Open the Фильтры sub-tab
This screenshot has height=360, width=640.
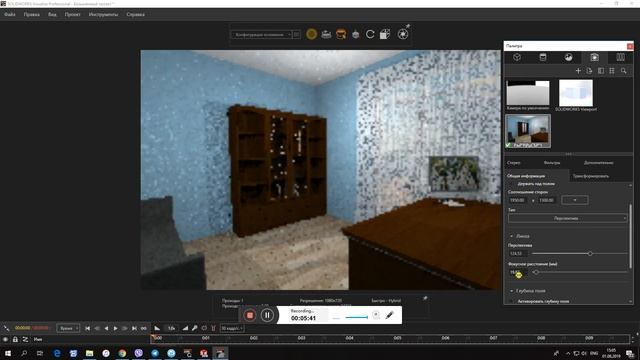point(552,163)
